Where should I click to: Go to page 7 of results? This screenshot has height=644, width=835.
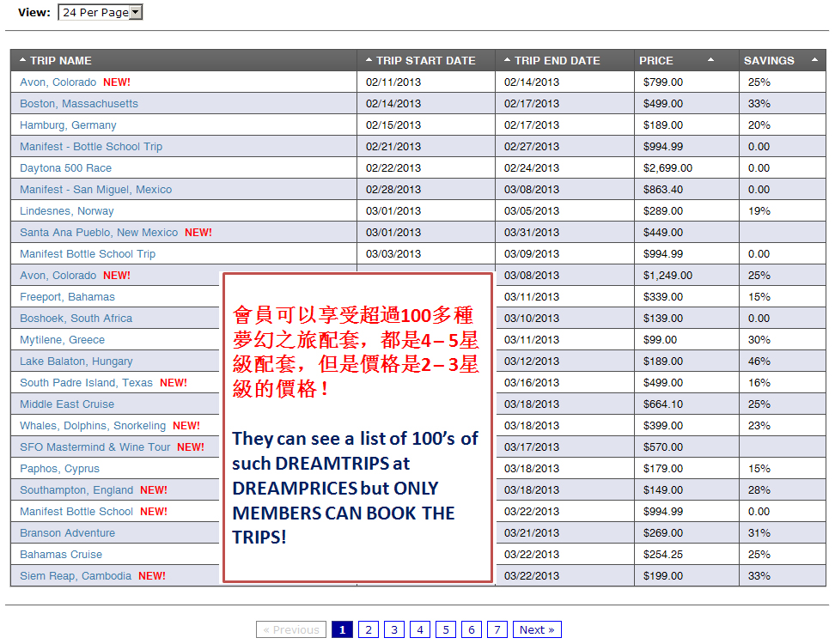[x=497, y=629]
